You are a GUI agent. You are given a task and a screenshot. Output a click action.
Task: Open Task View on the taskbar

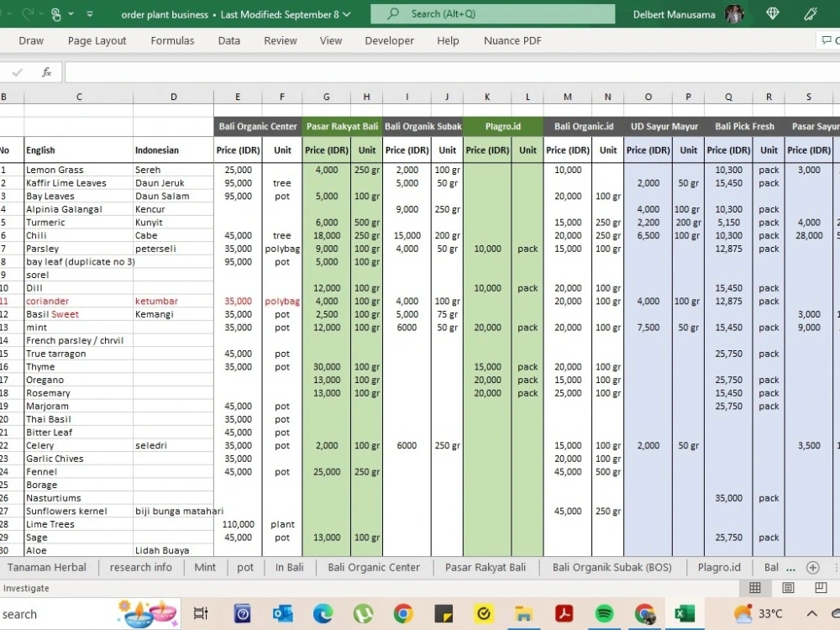pos(201,614)
